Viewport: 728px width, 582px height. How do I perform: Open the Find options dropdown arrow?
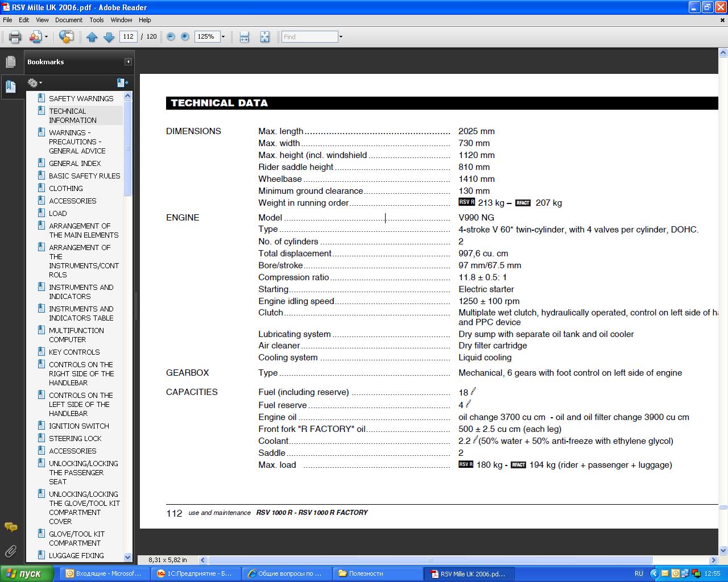coord(341,37)
